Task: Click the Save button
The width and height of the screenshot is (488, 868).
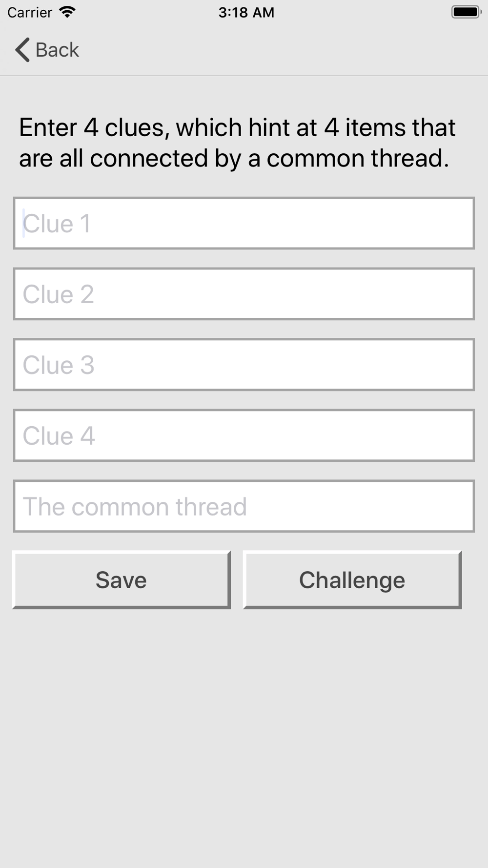Action: pyautogui.click(x=122, y=580)
